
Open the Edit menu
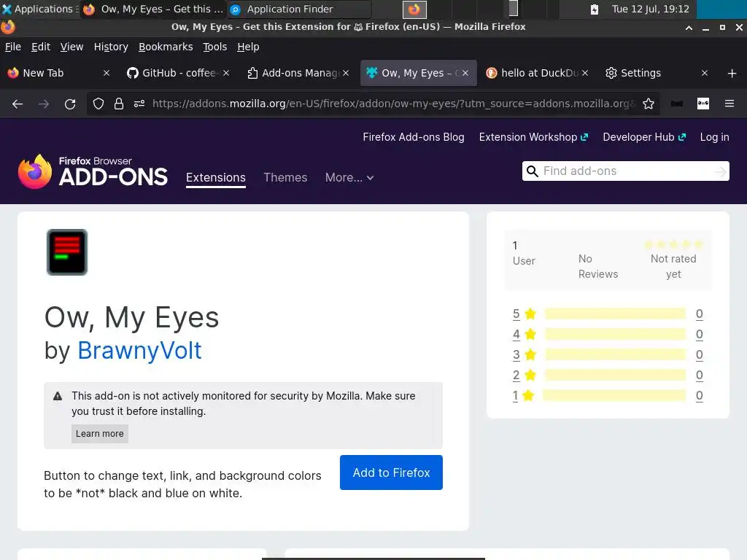(41, 47)
